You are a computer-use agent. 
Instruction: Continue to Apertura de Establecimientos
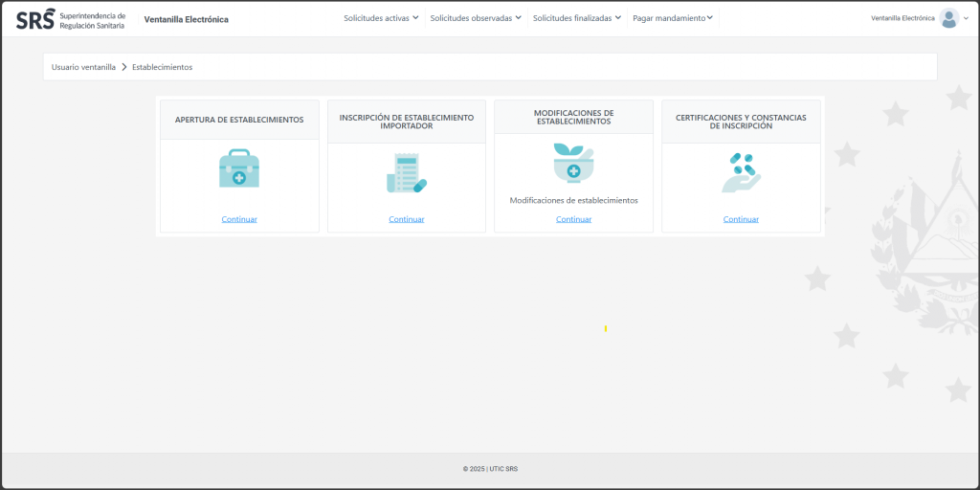(x=239, y=219)
